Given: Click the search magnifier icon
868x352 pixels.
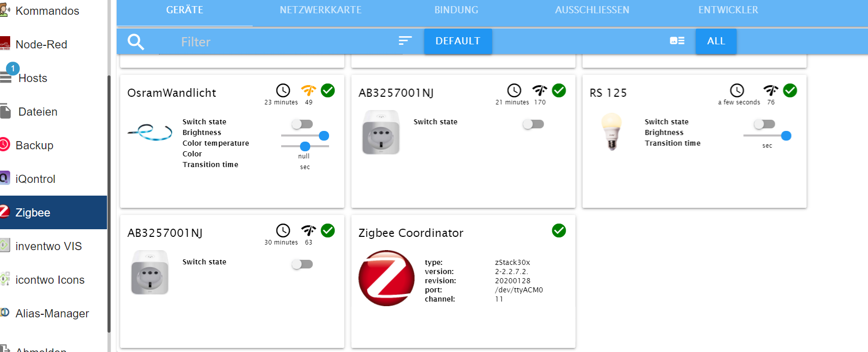Looking at the screenshot, I should click(x=135, y=42).
